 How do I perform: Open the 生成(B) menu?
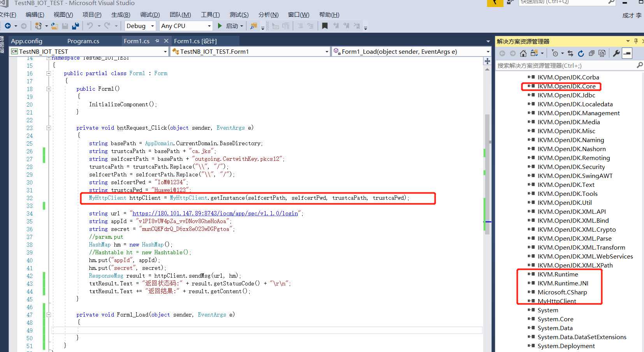point(121,15)
